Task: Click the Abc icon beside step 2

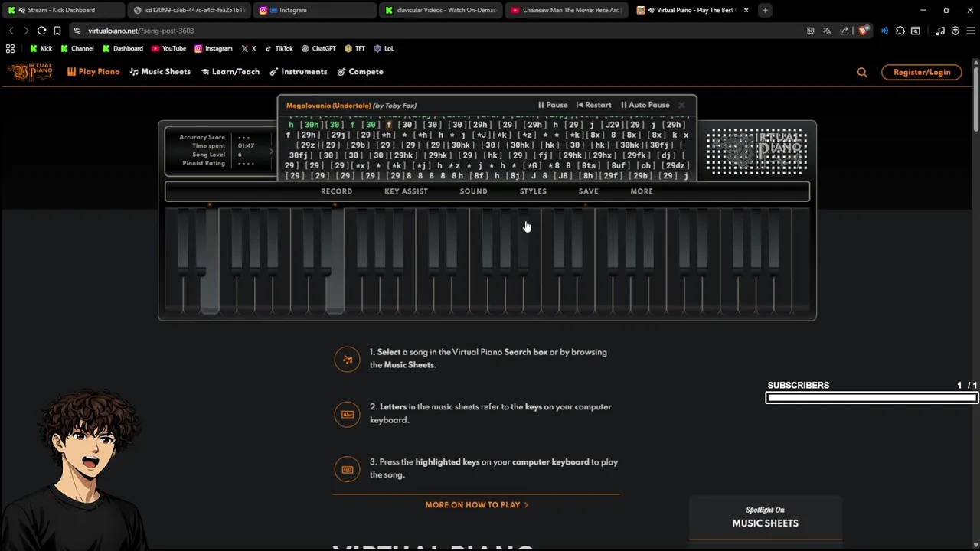Action: point(347,414)
